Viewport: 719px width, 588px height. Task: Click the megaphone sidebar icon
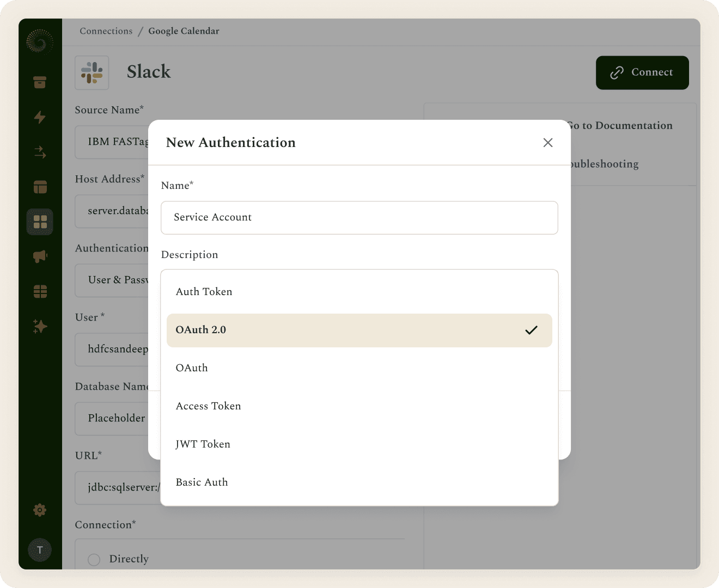40,256
